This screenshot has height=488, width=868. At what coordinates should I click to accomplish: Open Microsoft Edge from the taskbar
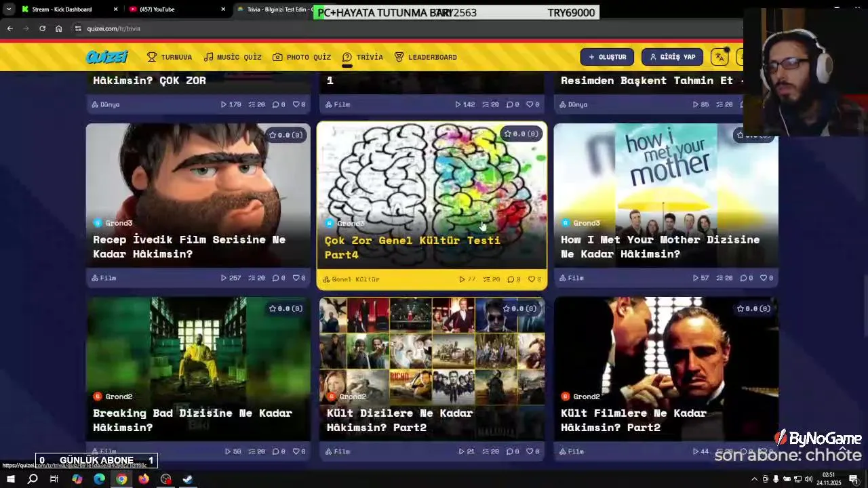tap(99, 479)
